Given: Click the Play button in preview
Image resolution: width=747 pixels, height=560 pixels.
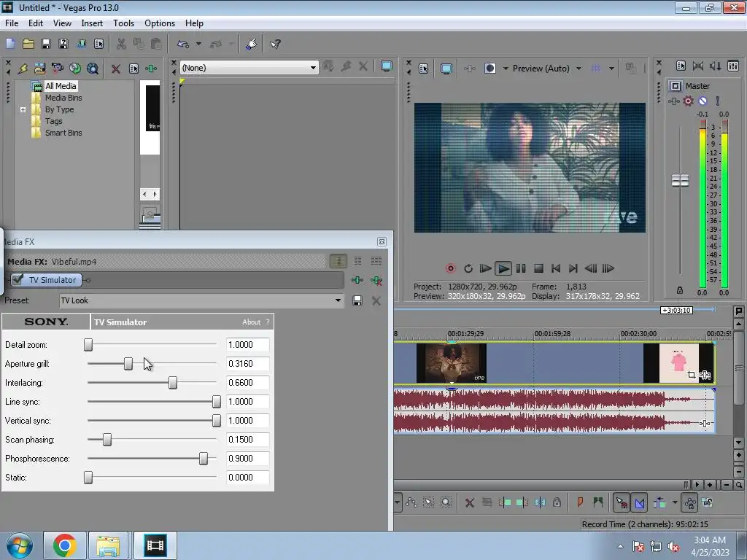Looking at the screenshot, I should click(503, 268).
